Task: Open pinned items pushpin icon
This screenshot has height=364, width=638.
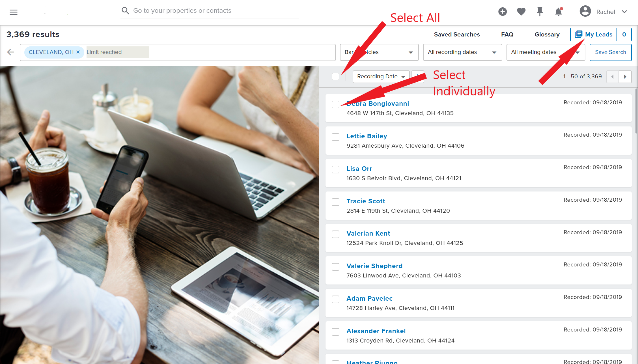Action: (x=540, y=12)
